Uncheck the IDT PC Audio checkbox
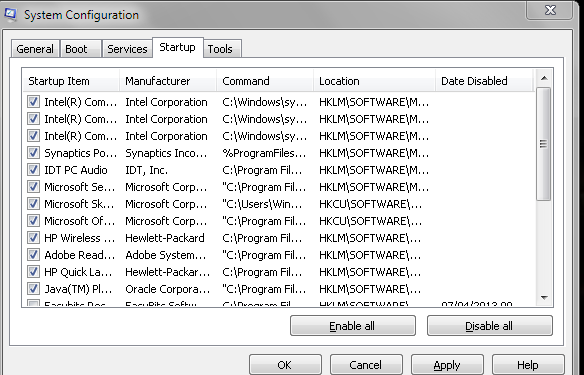The height and width of the screenshot is (375, 584). [x=34, y=169]
